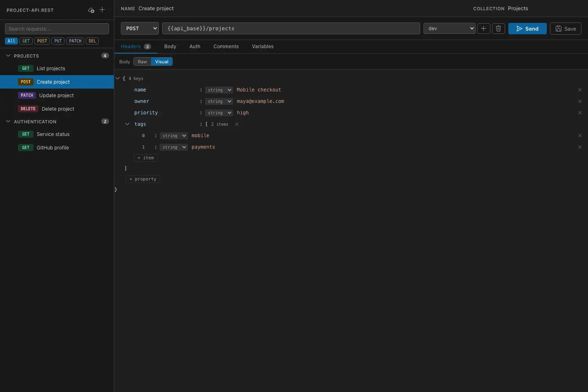Click the import-from-cloud icon in sidebar header
Screen dimensions: 588x392
coord(91,10)
